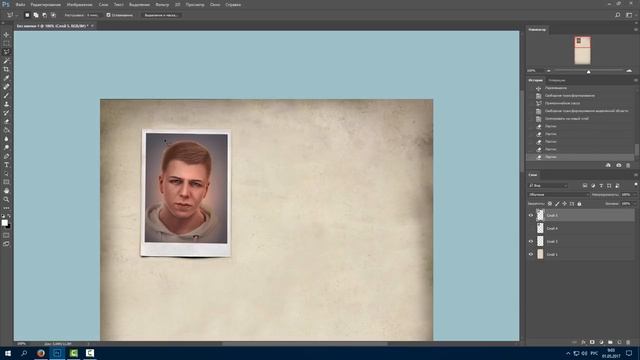Open the Окно menu

215,4
